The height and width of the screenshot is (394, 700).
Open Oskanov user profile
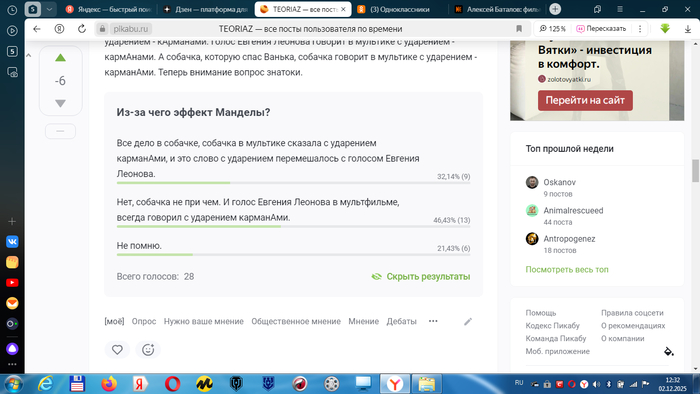coord(559,182)
